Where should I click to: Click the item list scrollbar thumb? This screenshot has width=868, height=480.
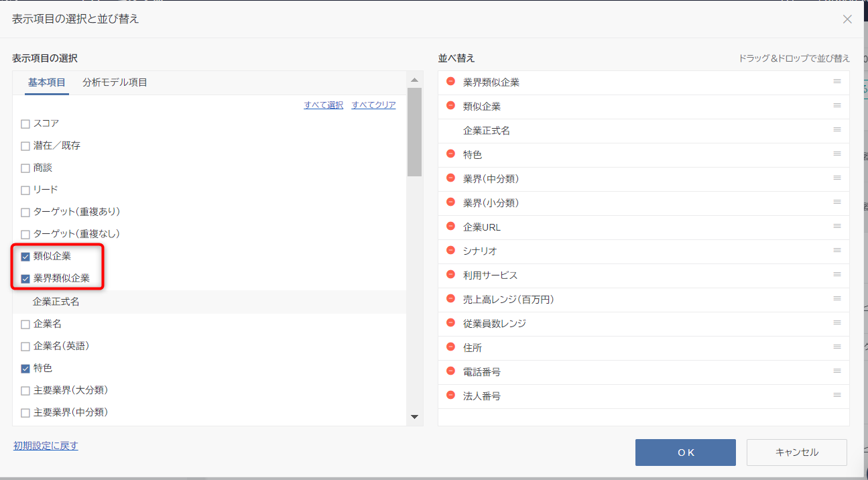pyautogui.click(x=414, y=131)
